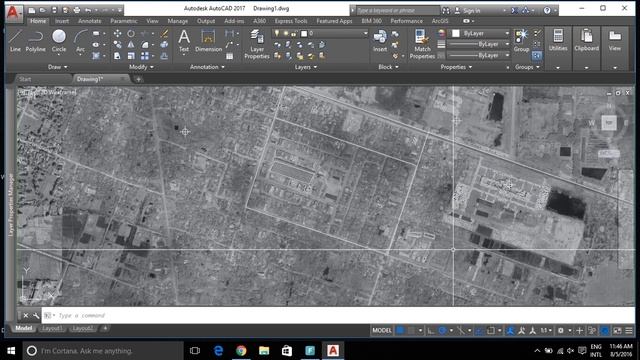Viewport: 640px width, 360px height.
Task: Choose the Move tool in Modify panel
Action: (x=117, y=33)
